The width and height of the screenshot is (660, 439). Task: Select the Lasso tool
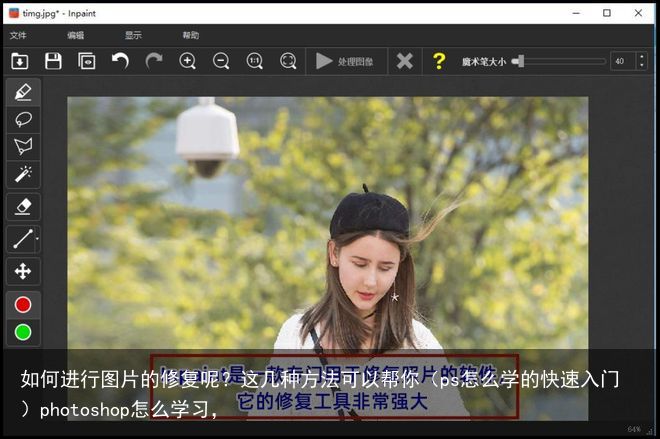coord(23,120)
